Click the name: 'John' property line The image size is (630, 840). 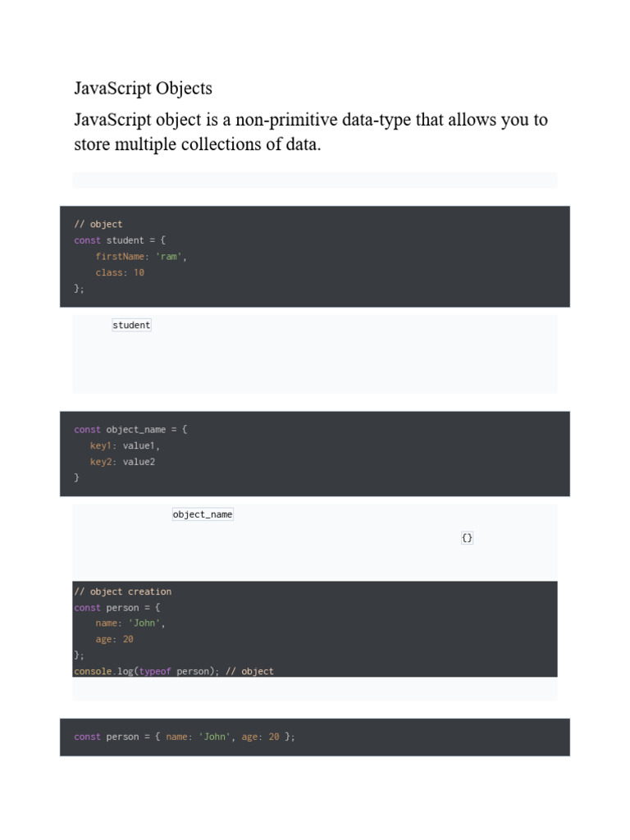(130, 623)
